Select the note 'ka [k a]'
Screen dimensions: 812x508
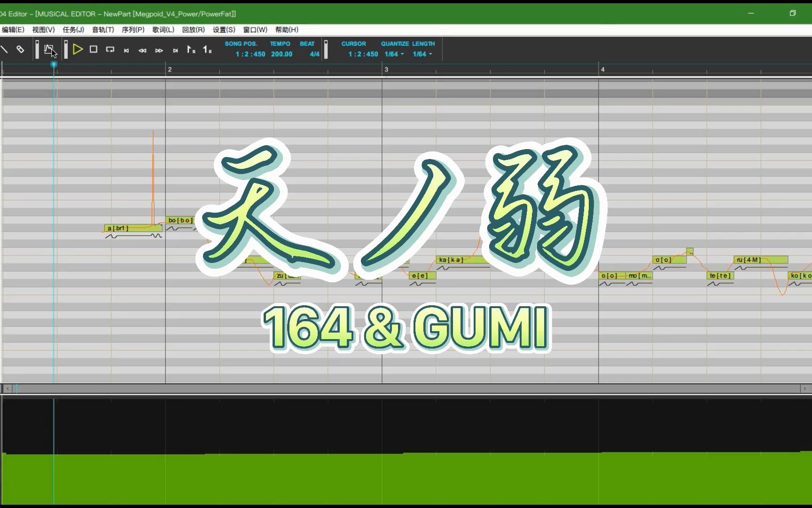(x=463, y=260)
